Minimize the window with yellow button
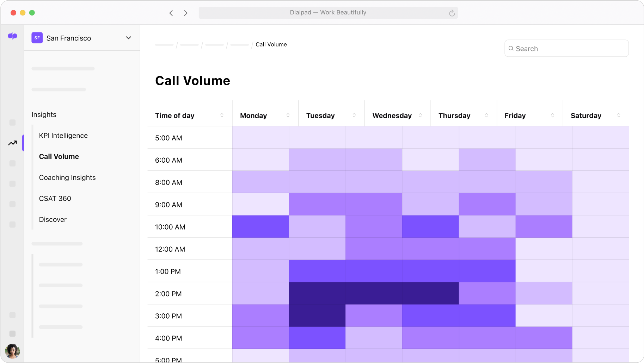Screen dimensions: 644x363 point(23,13)
